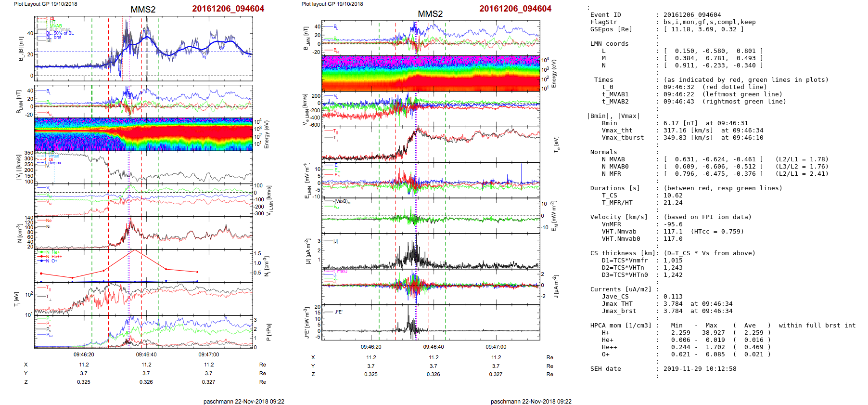Click the peak of the red He++ density line

[135, 250]
